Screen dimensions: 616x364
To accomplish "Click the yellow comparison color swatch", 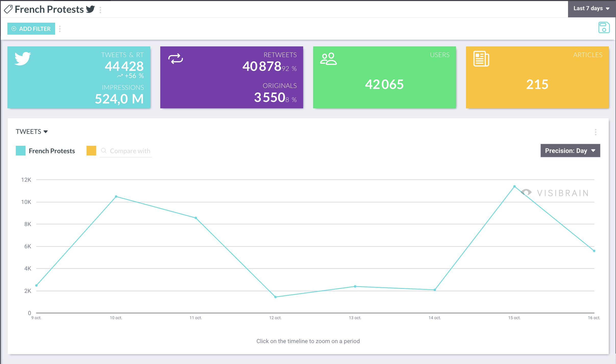I will point(91,151).
